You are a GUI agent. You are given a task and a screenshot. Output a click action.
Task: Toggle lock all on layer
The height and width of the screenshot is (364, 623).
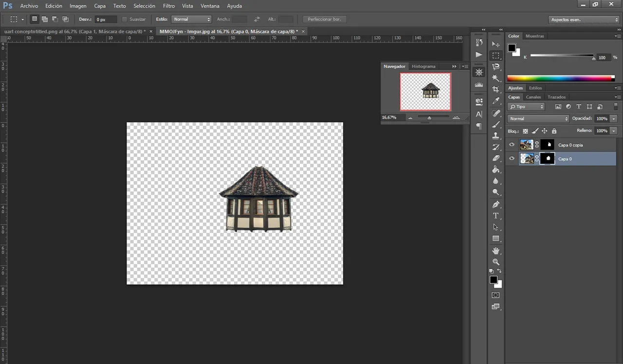(x=554, y=131)
